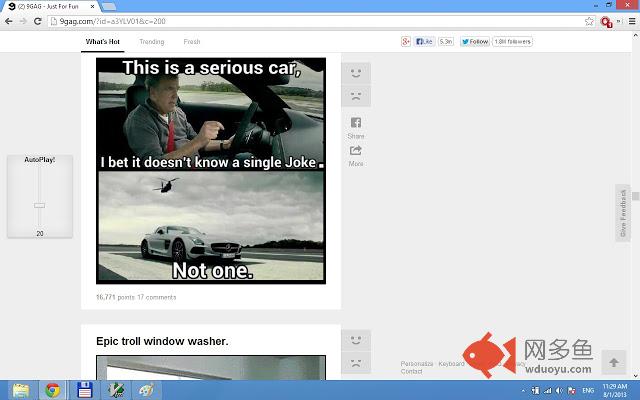Viewport: 640px width, 400px height.
Task: Switch to the Trending tab
Action: (x=151, y=42)
